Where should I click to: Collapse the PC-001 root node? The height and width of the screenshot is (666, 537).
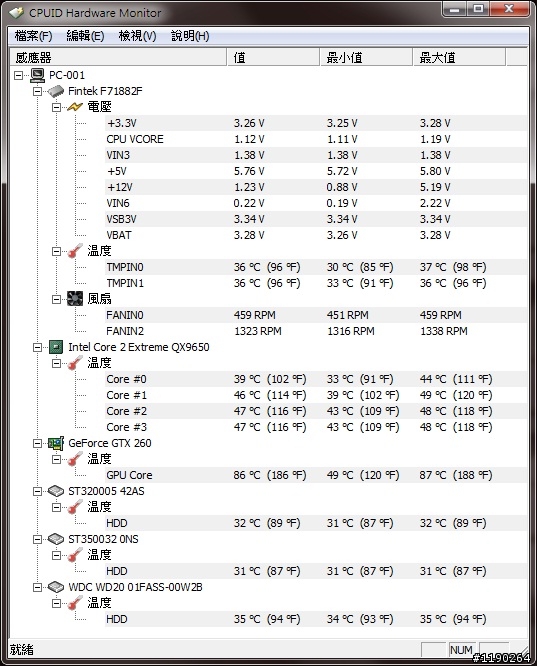(19, 76)
